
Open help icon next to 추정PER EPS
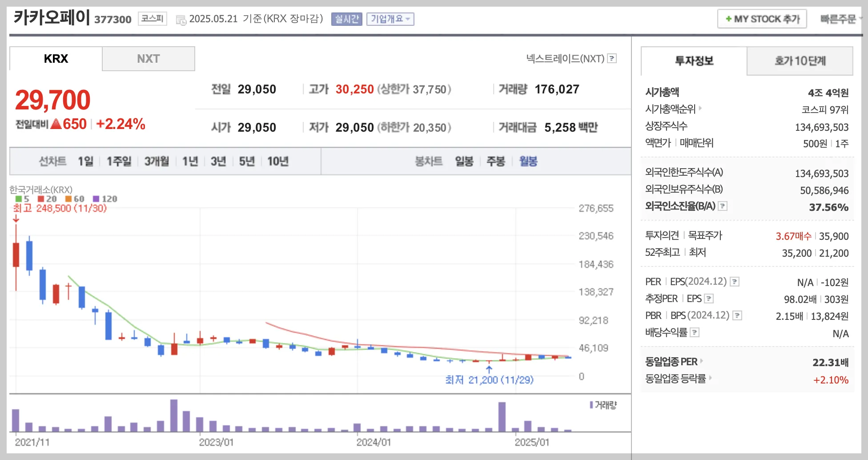point(709,299)
